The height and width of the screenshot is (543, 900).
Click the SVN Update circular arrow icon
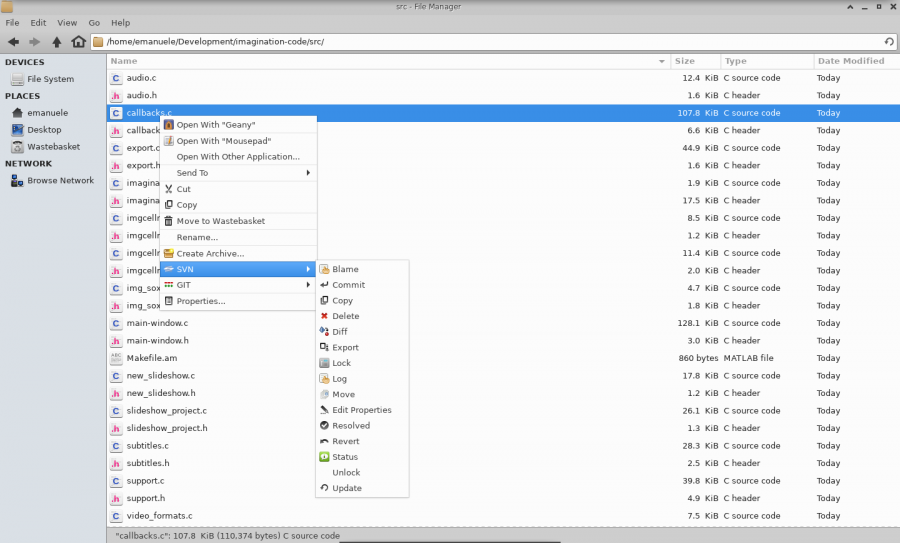tap(324, 488)
